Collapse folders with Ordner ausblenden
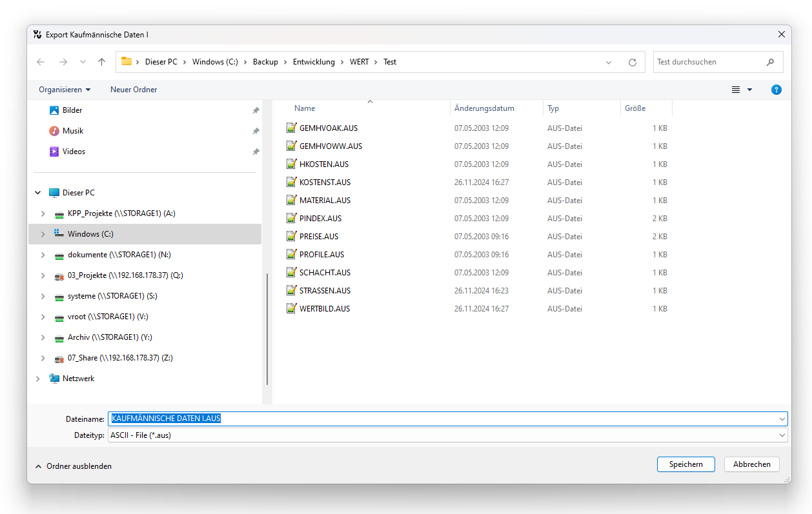This screenshot has width=812, height=514. [x=72, y=466]
